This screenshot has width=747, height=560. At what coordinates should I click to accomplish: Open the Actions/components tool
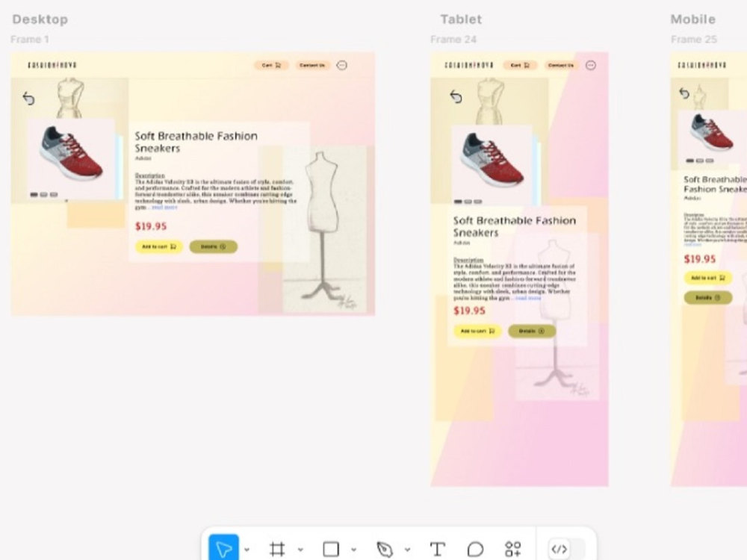coord(513,549)
